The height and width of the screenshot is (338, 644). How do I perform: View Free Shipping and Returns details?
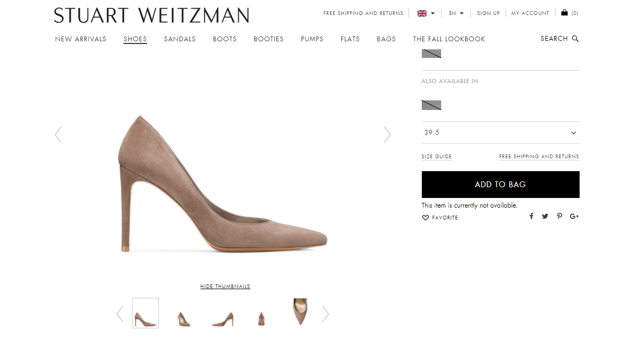click(x=538, y=156)
